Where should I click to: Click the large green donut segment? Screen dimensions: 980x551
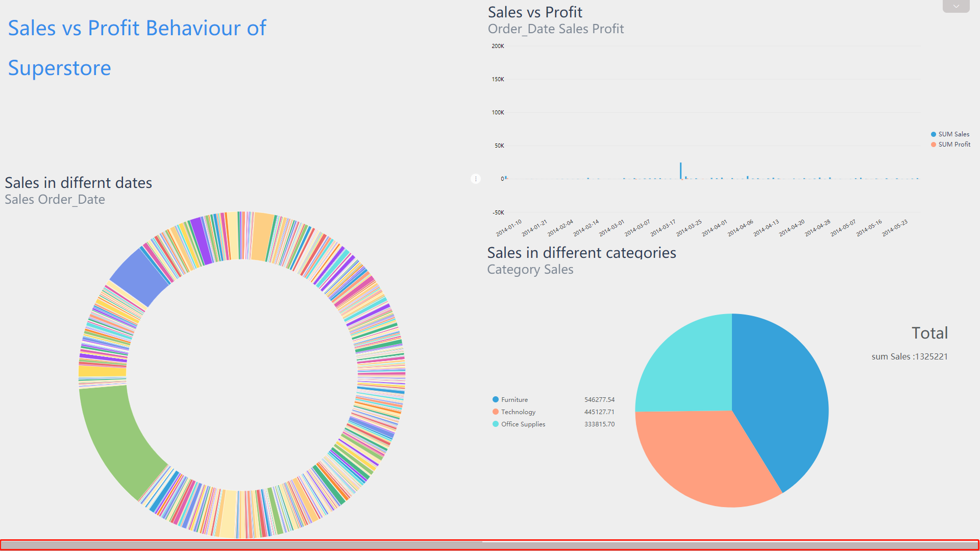click(x=117, y=439)
